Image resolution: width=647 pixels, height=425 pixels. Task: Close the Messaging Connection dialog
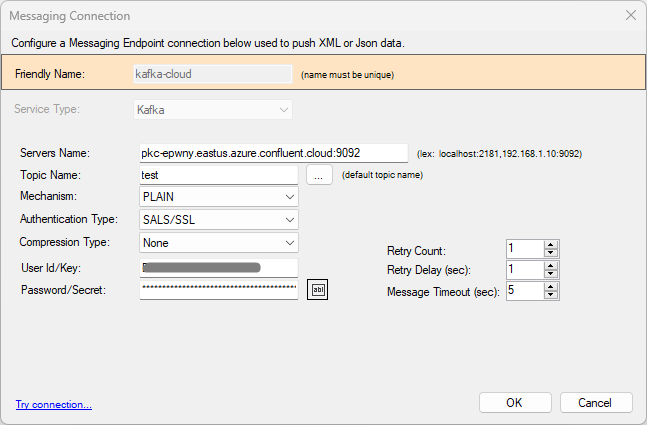pyautogui.click(x=630, y=16)
